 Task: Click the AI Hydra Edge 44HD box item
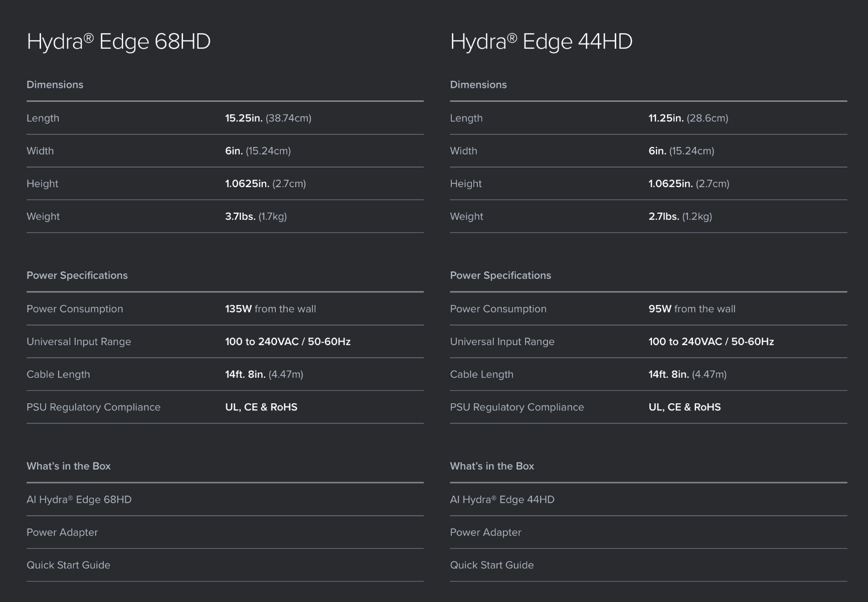coord(502,500)
